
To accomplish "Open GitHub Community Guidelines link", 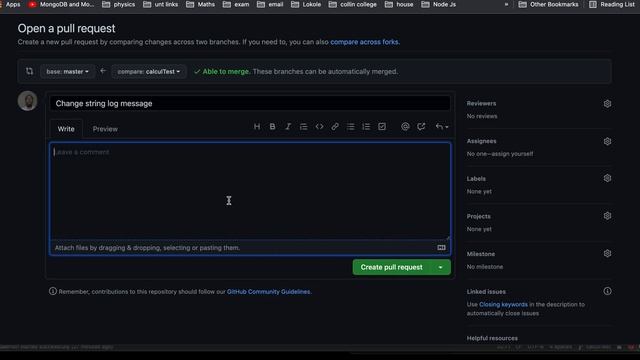I will tap(268, 292).
